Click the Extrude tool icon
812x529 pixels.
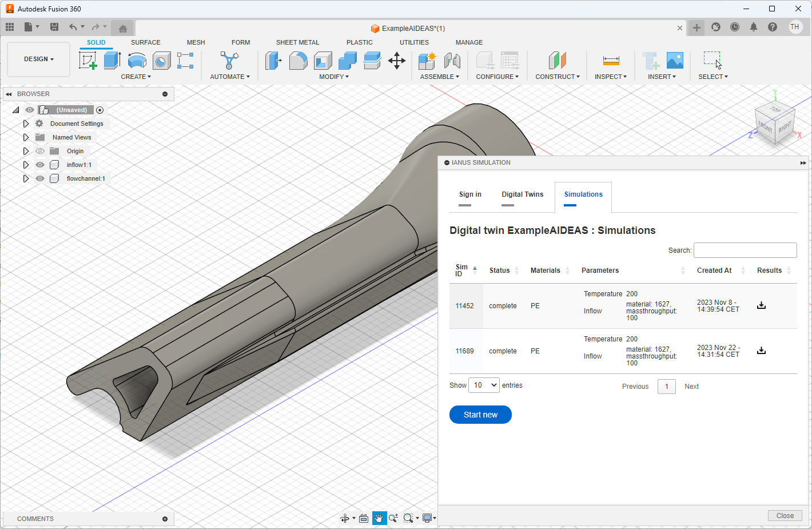point(112,60)
